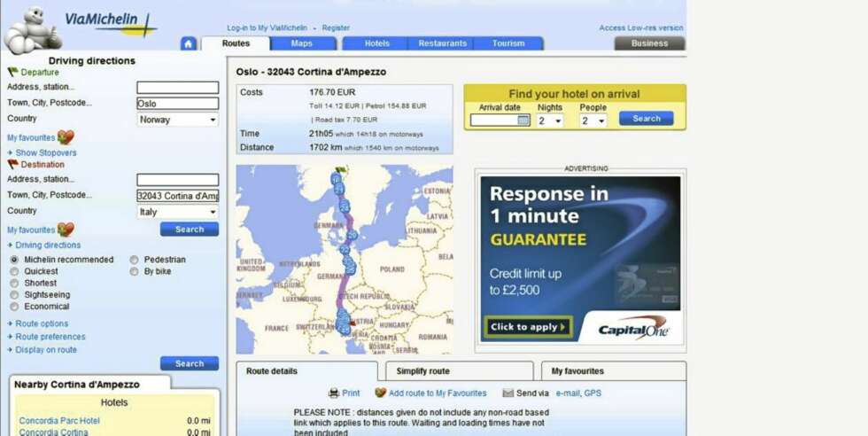Switch to the Routes tab

(x=236, y=43)
